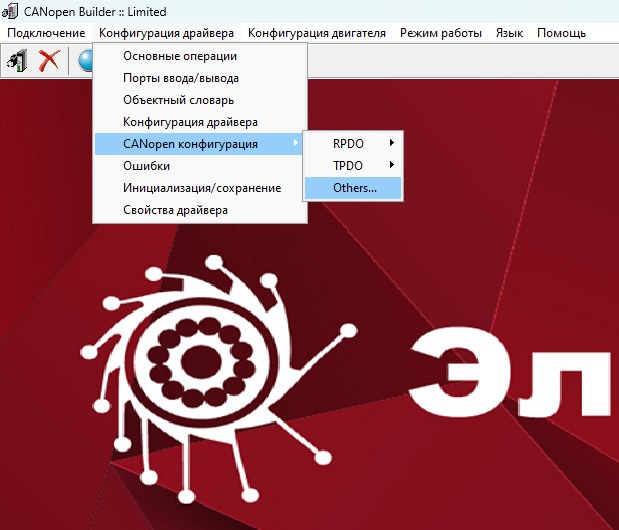Select Порты ввода/вывода menu entry

(x=200, y=78)
